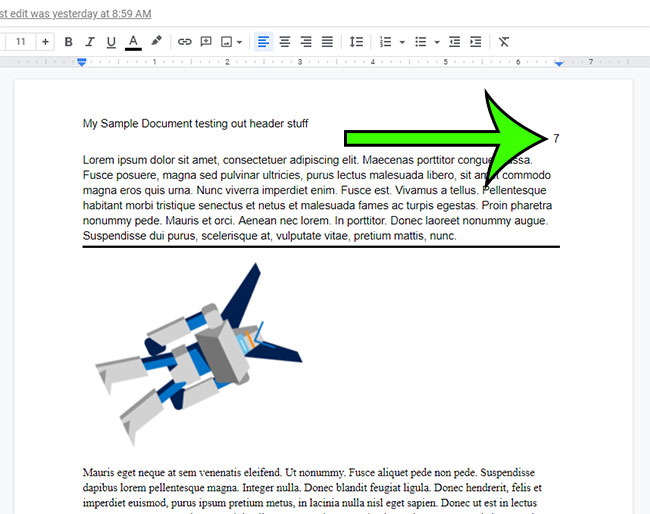Open the last edit history link

(x=75, y=14)
